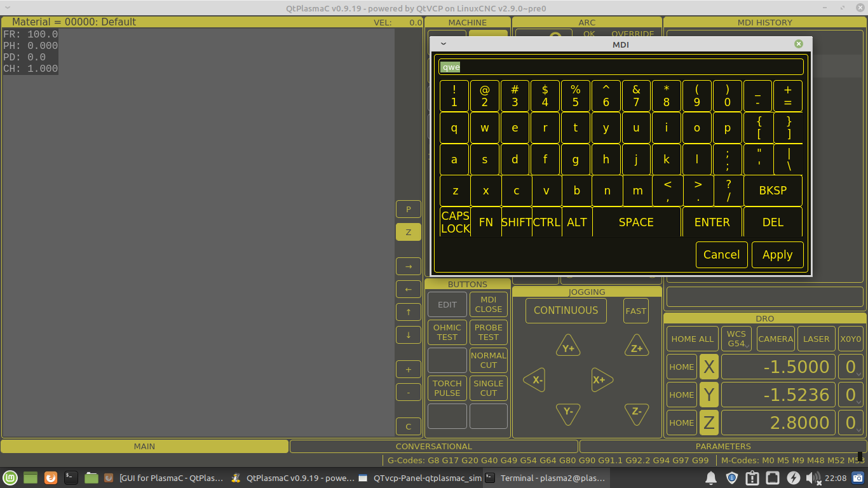Tap the q key on keyboard
Viewport: 868px width, 488px height.
point(454,128)
